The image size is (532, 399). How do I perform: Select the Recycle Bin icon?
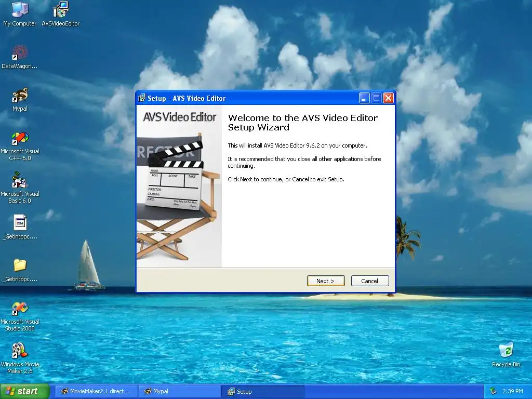tap(506, 355)
